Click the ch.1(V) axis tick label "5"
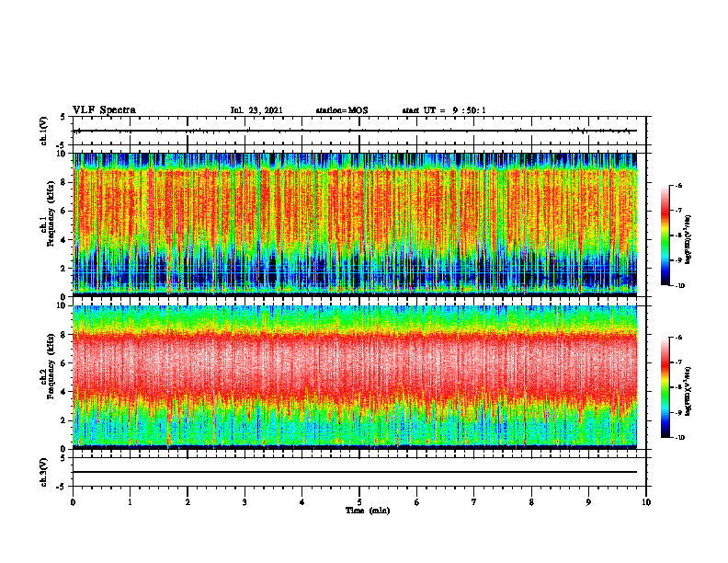Viewport: 728px width, 563px height. 63,117
